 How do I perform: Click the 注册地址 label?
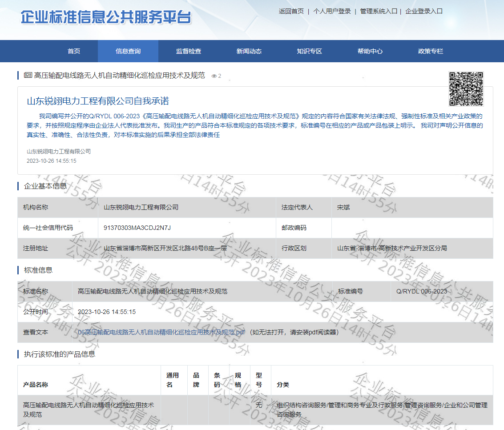coord(36,248)
